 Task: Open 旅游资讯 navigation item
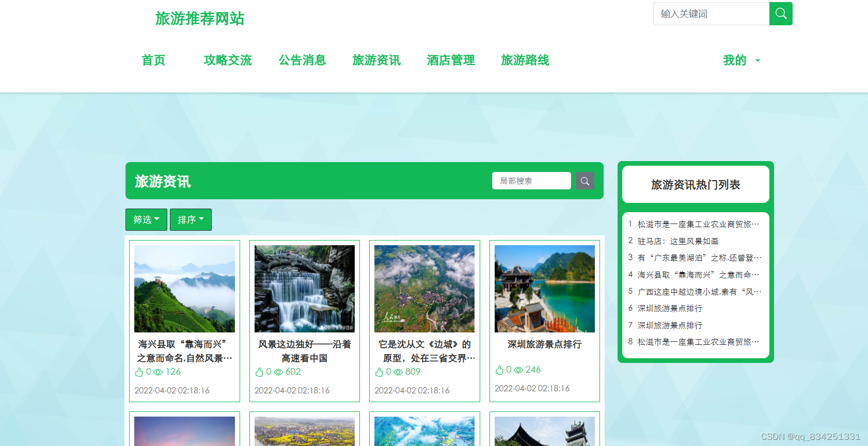click(x=376, y=60)
